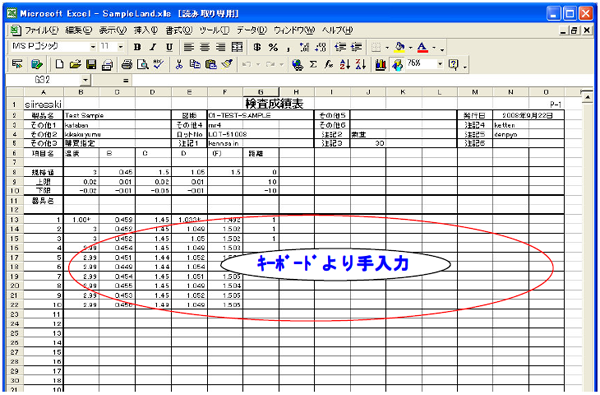The width and height of the screenshot is (600, 395).
Task: Select cell containing 検査成績表 title
Action: tap(274, 104)
